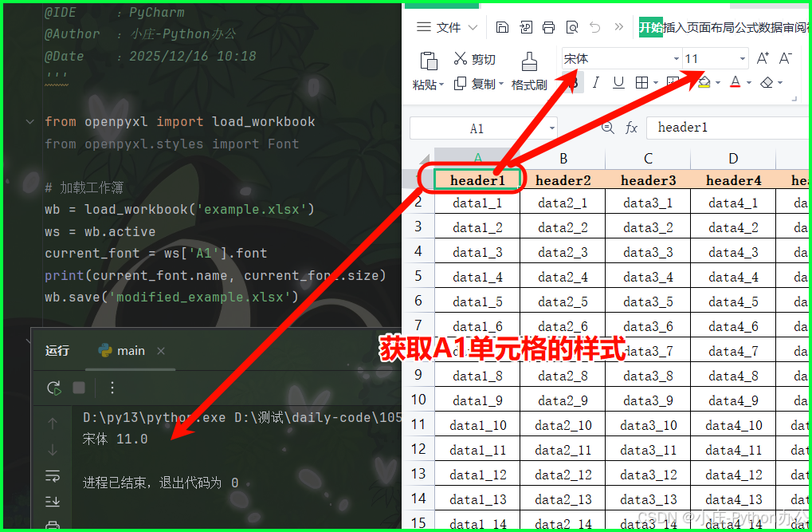Click the paste clipboard icon

(x=428, y=61)
